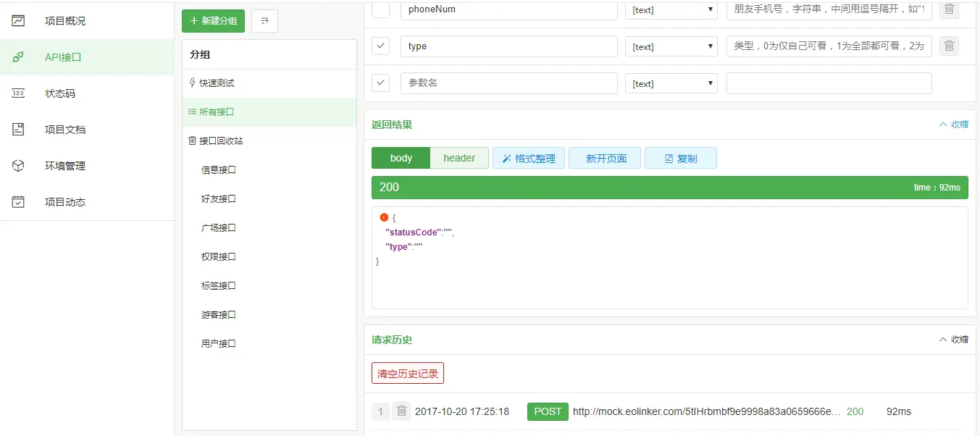Click the POST method badge
This screenshot has width=980, height=436.
pyautogui.click(x=548, y=411)
